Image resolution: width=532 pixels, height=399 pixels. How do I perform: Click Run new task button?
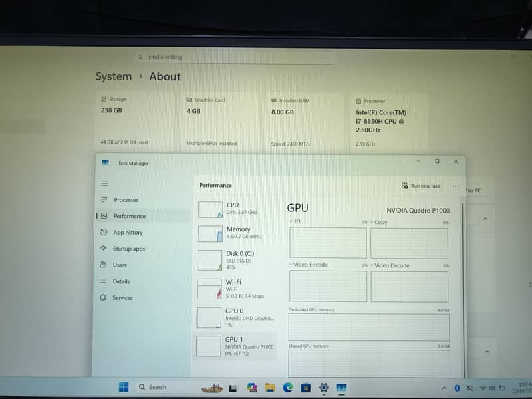point(421,186)
